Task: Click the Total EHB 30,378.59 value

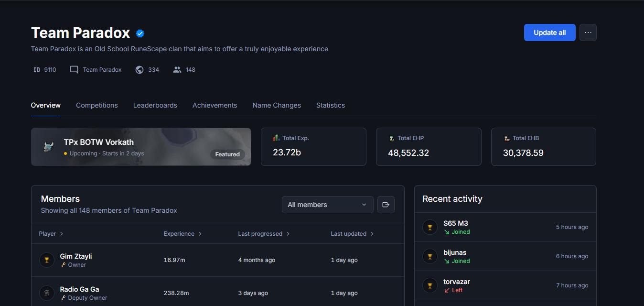Action: [x=523, y=153]
